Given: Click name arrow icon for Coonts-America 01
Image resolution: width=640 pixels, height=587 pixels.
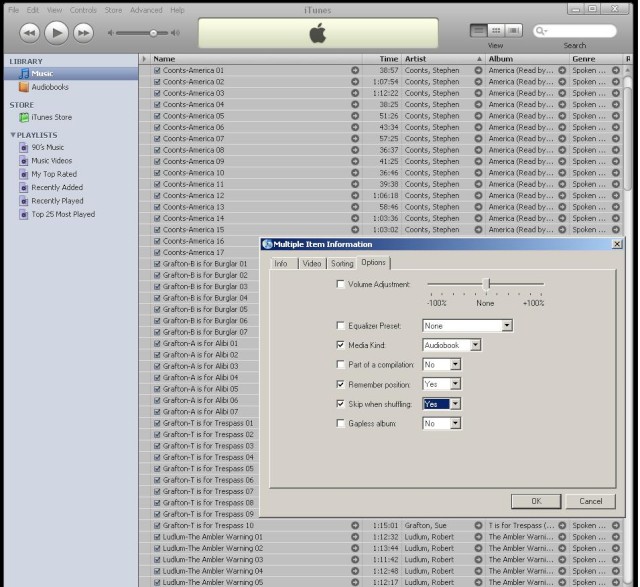Looking at the screenshot, I should tap(355, 70).
